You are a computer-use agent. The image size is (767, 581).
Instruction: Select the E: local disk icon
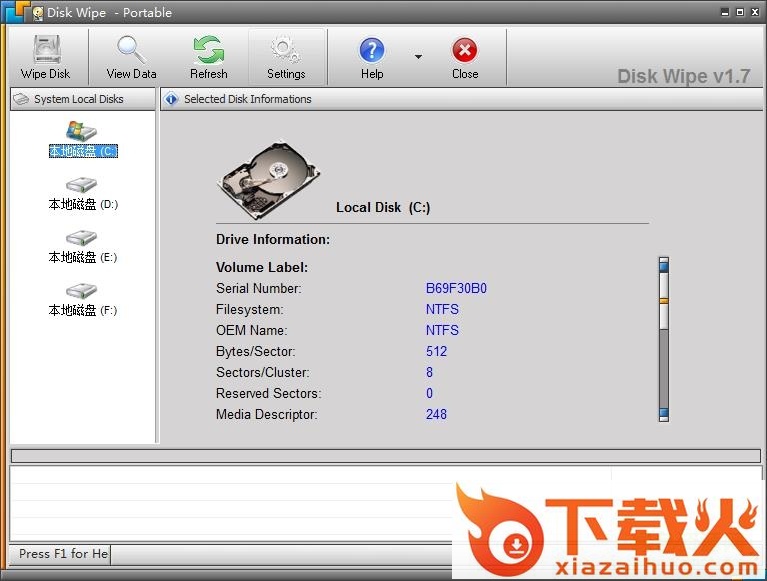click(x=82, y=238)
